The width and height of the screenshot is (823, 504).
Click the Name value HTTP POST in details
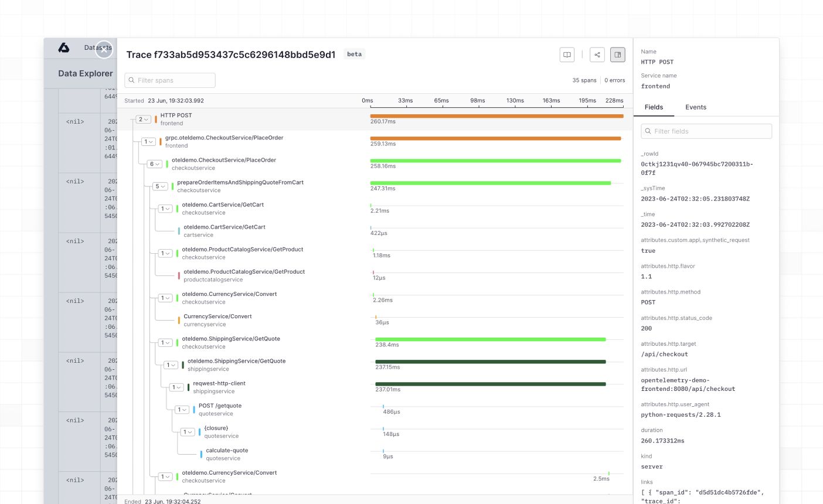click(x=657, y=62)
